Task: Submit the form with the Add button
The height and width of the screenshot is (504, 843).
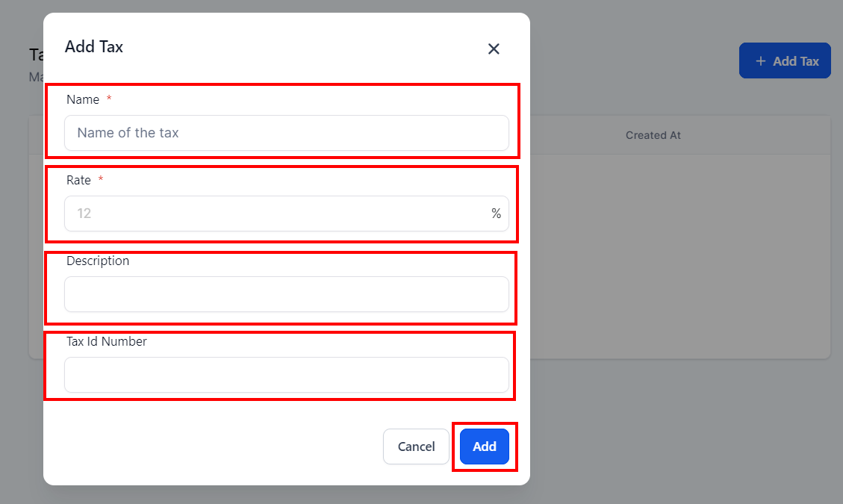Action: [485, 447]
